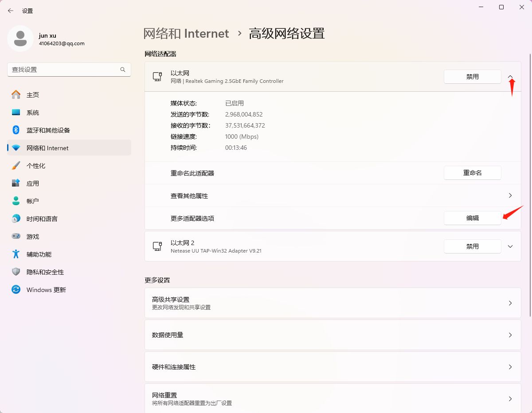The image size is (532, 413).
Task: Expand 查看其他属性 row
Action: (510, 195)
